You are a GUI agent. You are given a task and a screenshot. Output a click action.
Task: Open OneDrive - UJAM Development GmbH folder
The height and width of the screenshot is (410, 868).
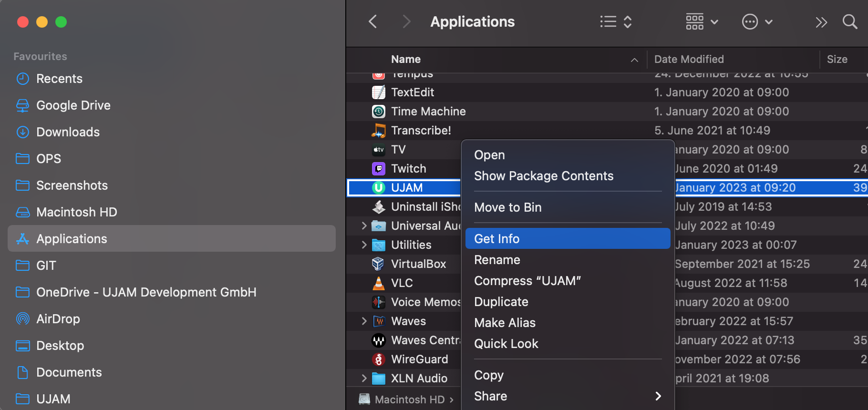point(172,292)
